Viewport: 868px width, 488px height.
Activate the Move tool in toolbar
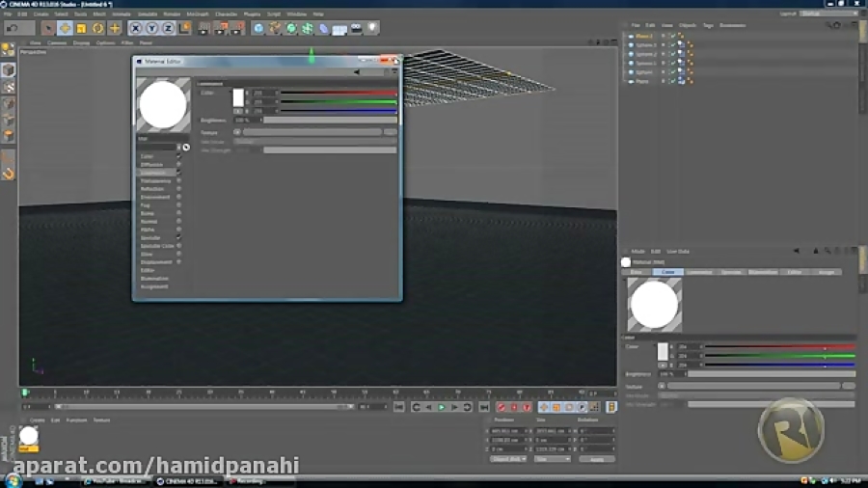pyautogui.click(x=65, y=28)
